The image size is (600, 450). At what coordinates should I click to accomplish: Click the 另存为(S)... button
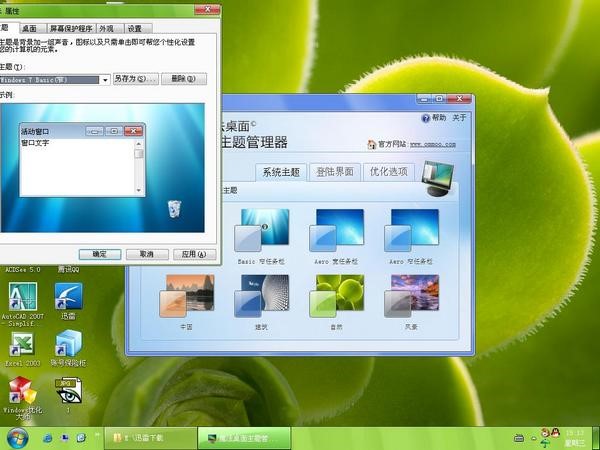(x=136, y=79)
